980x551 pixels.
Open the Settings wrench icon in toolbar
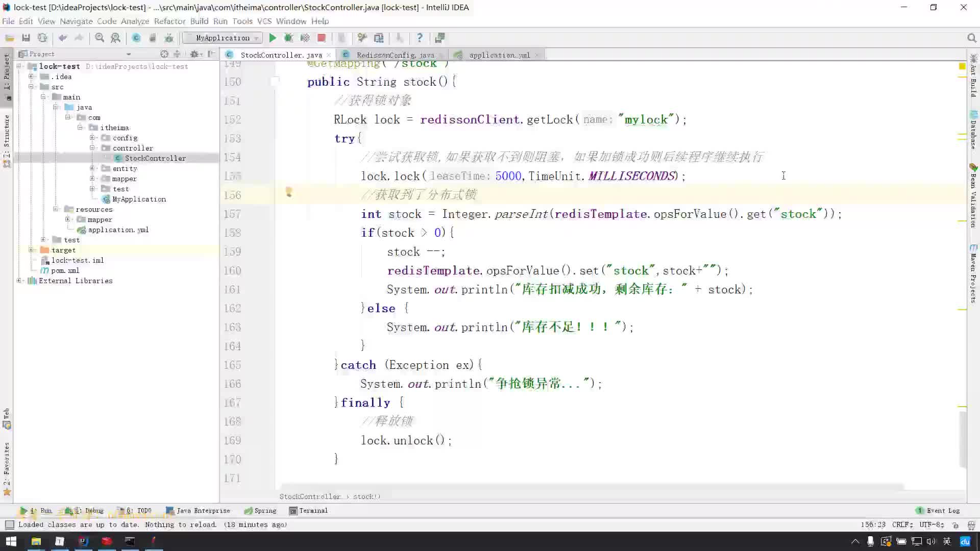(x=362, y=38)
